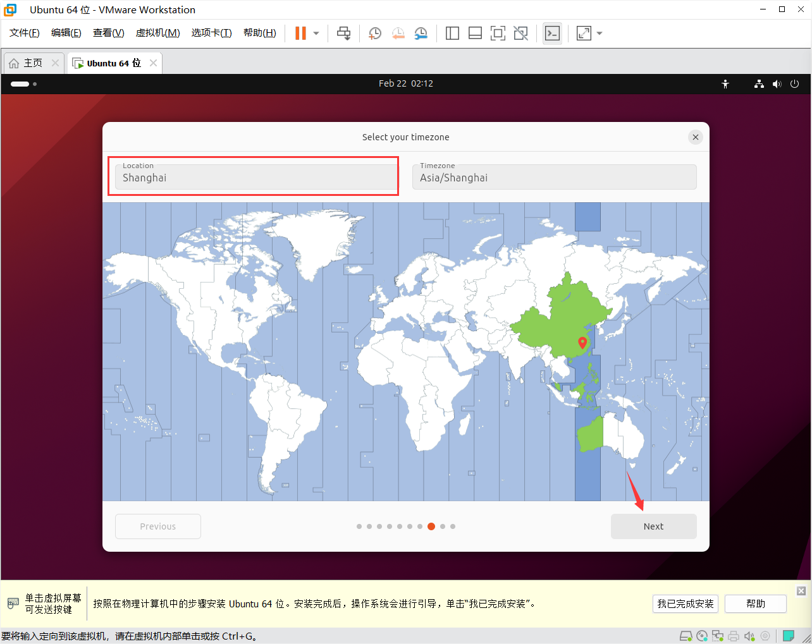Switch to Unity mode
The width and height of the screenshot is (812, 644).
pos(520,33)
